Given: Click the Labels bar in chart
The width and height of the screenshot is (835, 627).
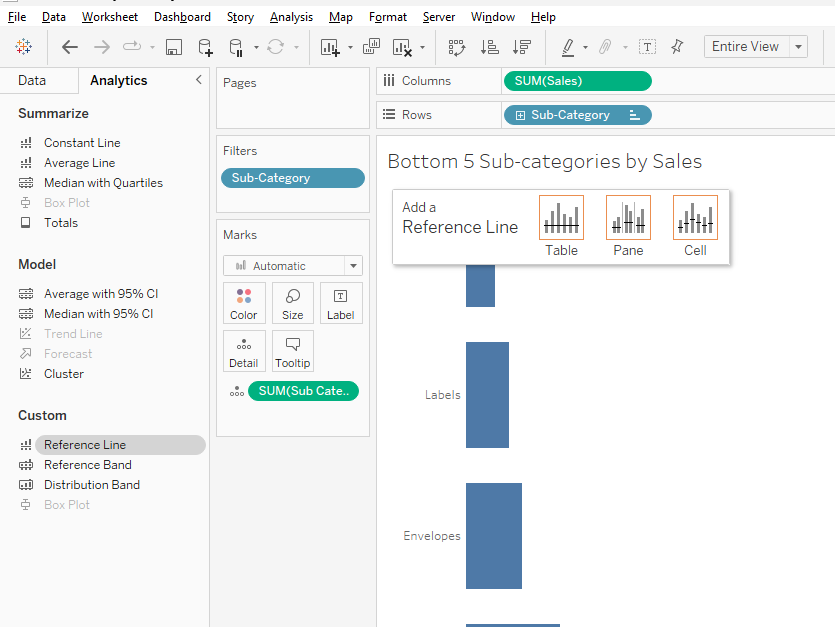Looking at the screenshot, I should coord(487,395).
